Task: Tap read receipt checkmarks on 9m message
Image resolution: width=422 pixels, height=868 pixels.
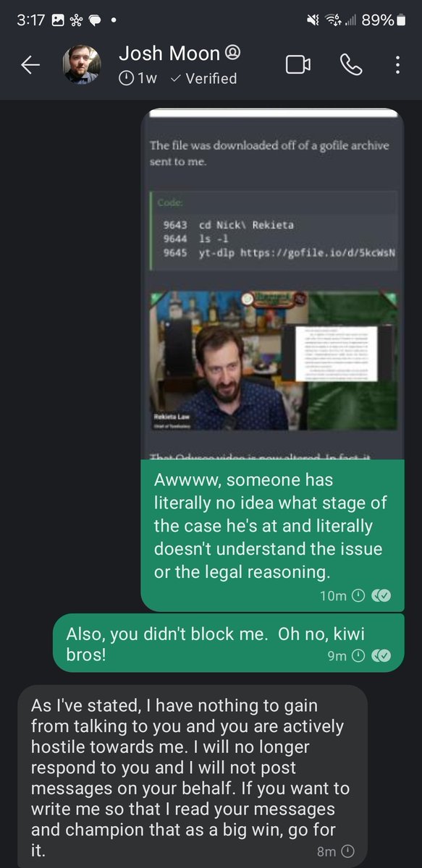Action: click(x=381, y=656)
